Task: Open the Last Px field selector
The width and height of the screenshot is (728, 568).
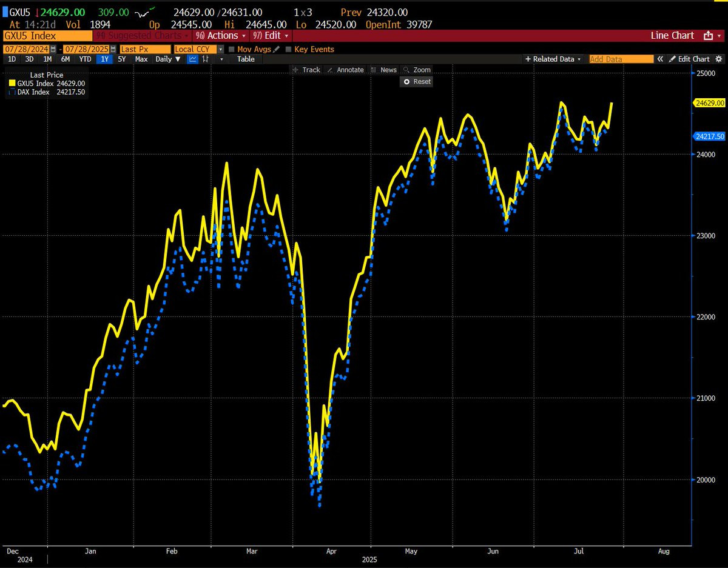Action: (x=145, y=49)
